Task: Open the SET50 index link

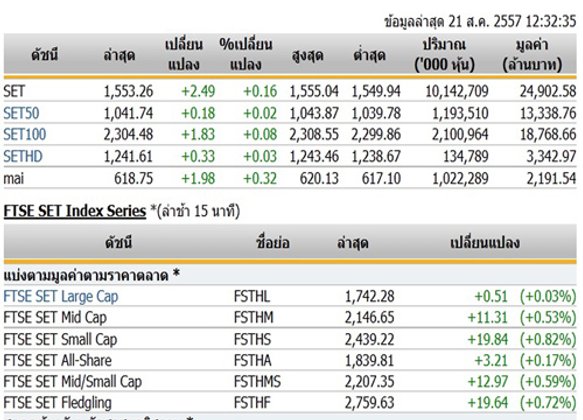Action: click(21, 113)
